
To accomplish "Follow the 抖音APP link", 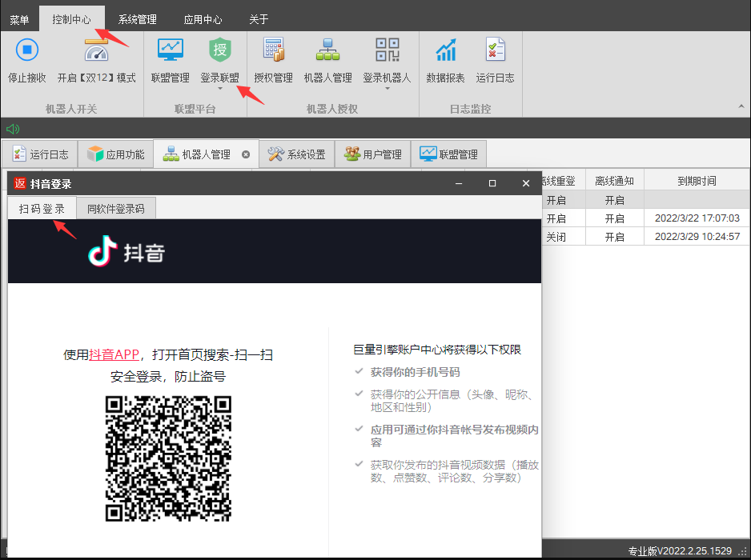I will [x=114, y=354].
